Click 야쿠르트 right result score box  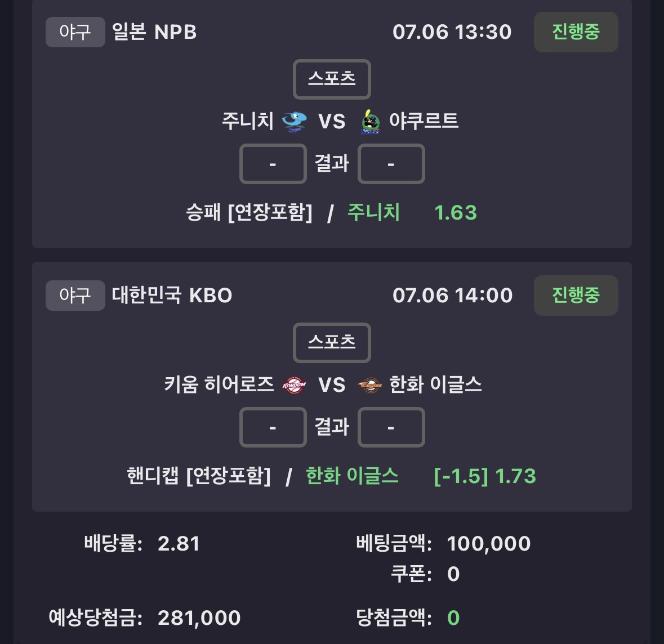391,164
